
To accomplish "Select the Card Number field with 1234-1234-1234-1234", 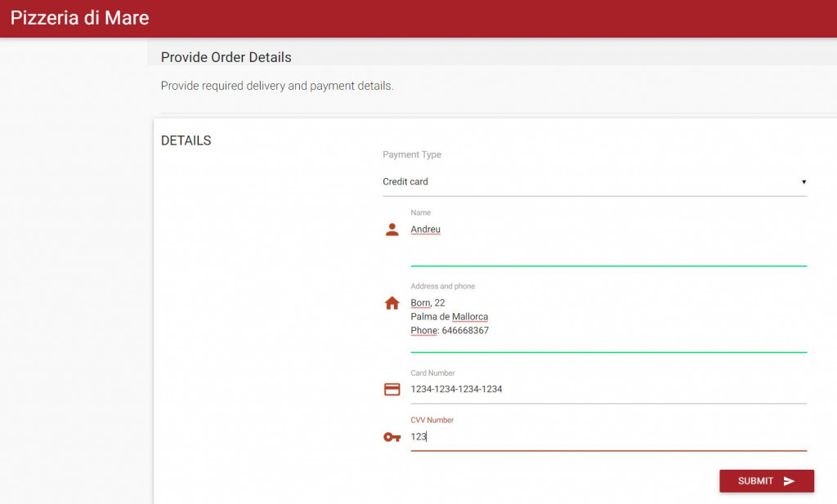I will 608,390.
